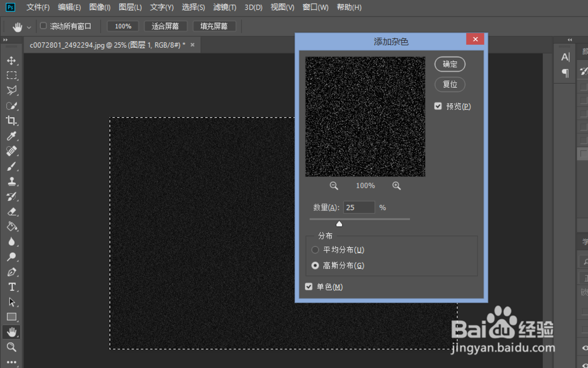Select the 平均分布 distribution radio button

click(315, 250)
